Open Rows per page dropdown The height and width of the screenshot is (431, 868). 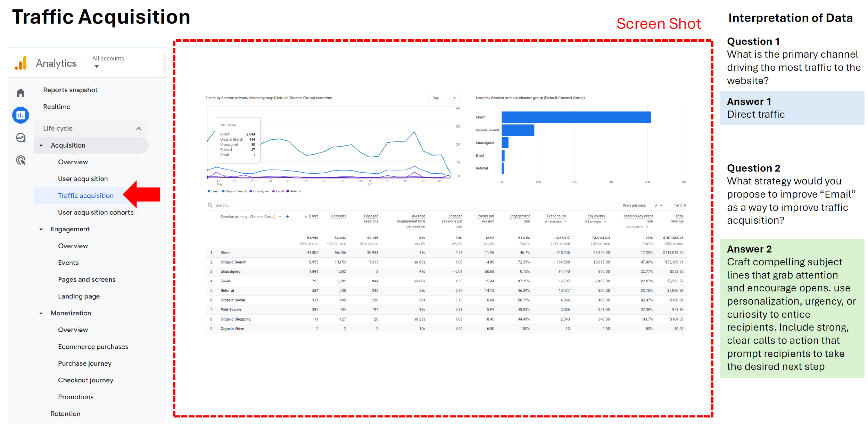pyautogui.click(x=657, y=205)
